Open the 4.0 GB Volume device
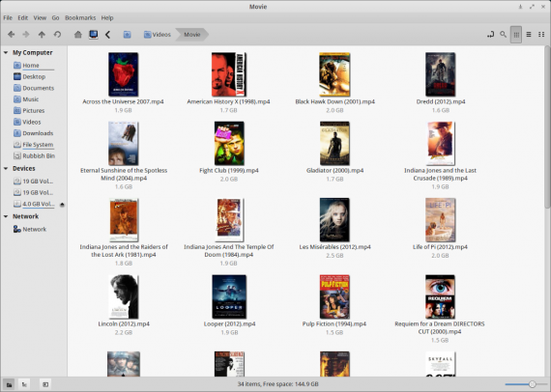Screen dimensions: 551x392 [x=34, y=204]
